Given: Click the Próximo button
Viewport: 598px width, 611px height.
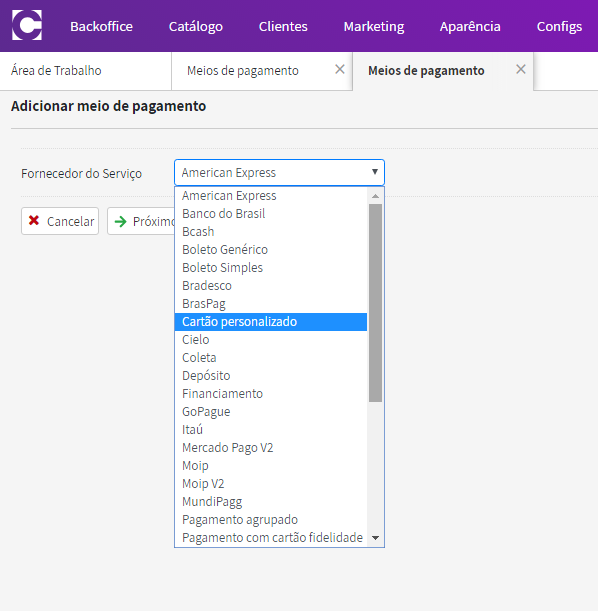Looking at the screenshot, I should pos(141,221).
